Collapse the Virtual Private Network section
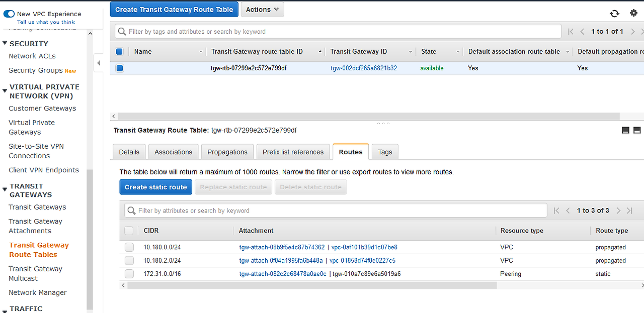The height and width of the screenshot is (313, 644). click(x=5, y=91)
